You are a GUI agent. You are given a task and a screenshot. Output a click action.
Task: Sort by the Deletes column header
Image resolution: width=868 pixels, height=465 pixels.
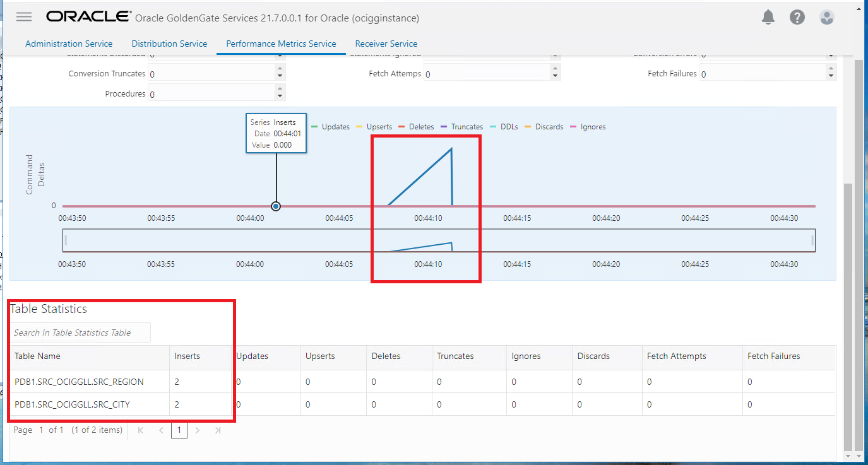coord(399,356)
